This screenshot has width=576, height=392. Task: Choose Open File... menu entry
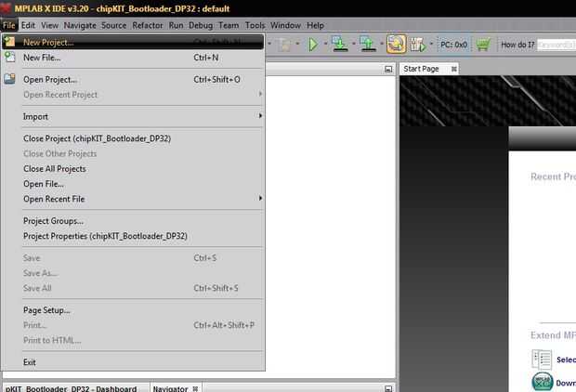[133, 184]
